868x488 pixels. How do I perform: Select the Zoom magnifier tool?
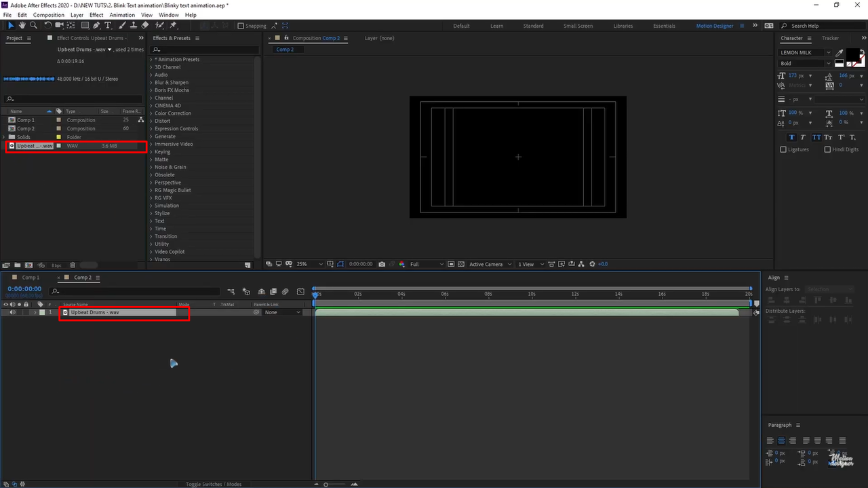[x=33, y=26]
